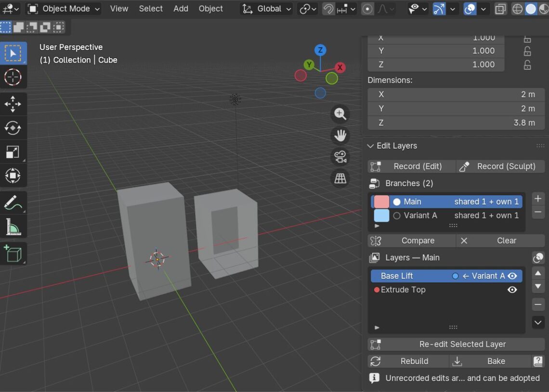Image resolution: width=549 pixels, height=392 pixels.
Task: Click the pan hand viewport icon
Action: pos(340,135)
